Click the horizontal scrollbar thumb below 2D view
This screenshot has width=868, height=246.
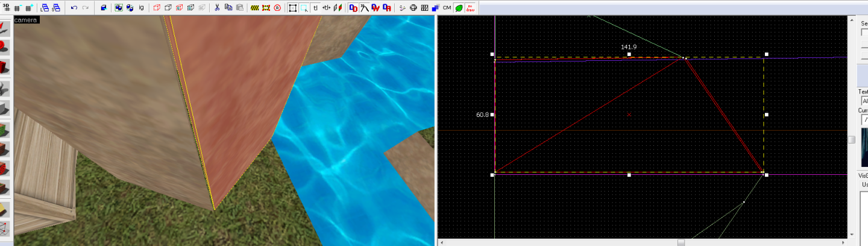[x=681, y=242]
